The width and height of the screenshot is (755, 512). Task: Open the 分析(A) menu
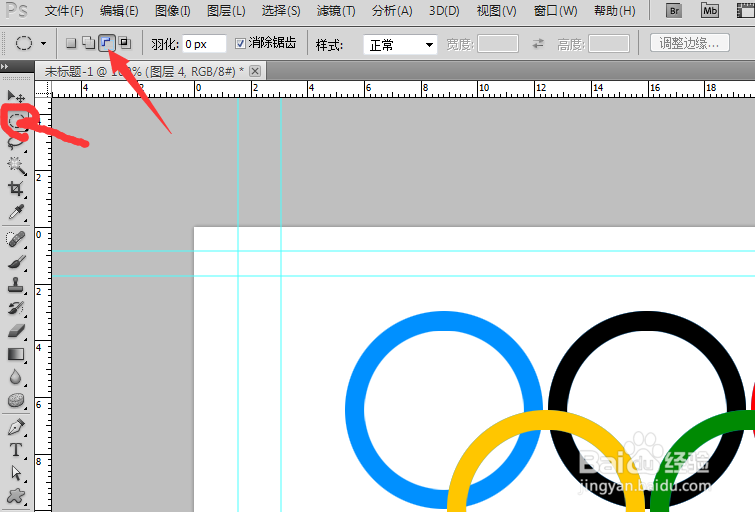coord(392,11)
